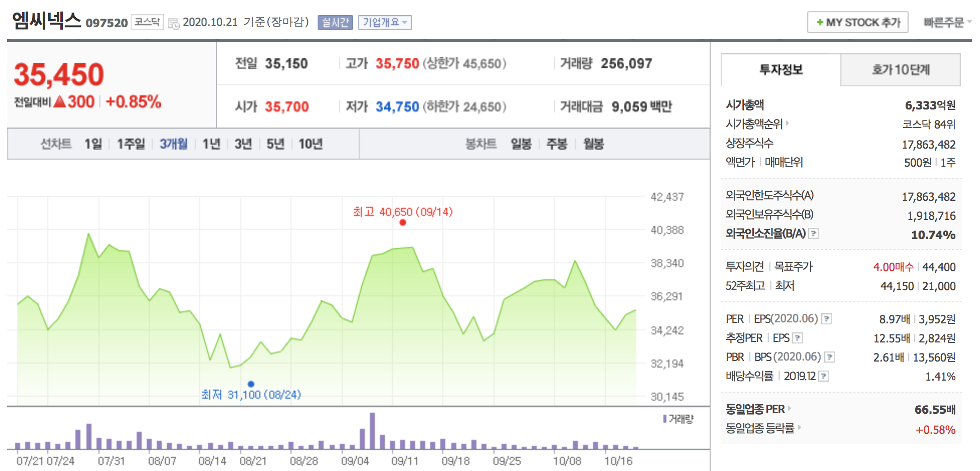The width and height of the screenshot is (980, 471).
Task: Click the calendar icon before 2020.10.21
Action: 173,24
